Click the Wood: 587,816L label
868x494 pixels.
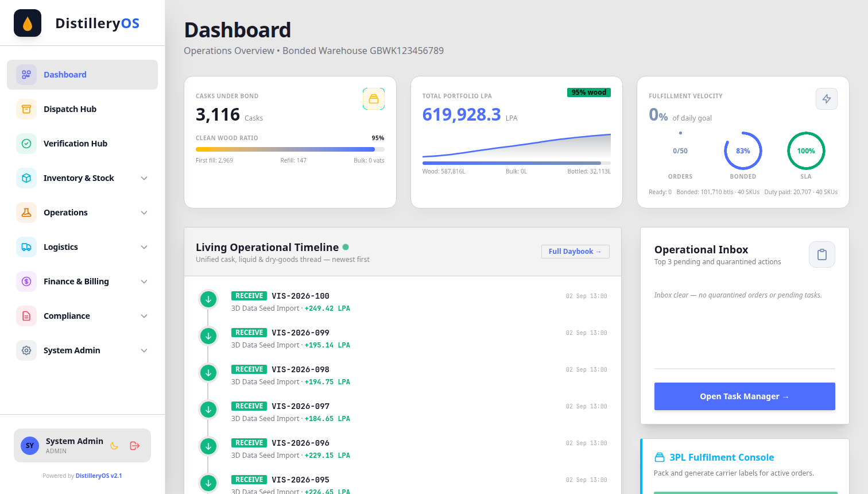444,171
